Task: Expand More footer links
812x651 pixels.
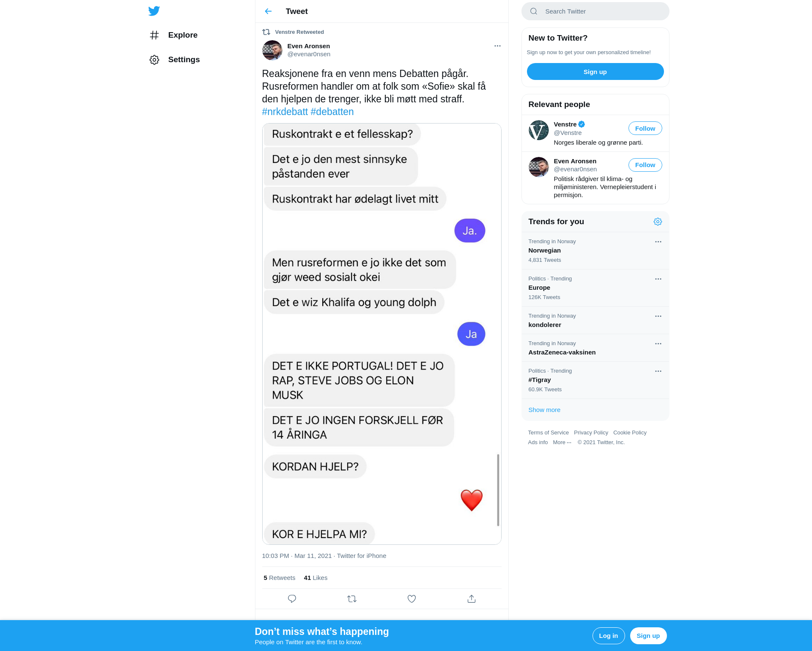Action: (x=562, y=442)
